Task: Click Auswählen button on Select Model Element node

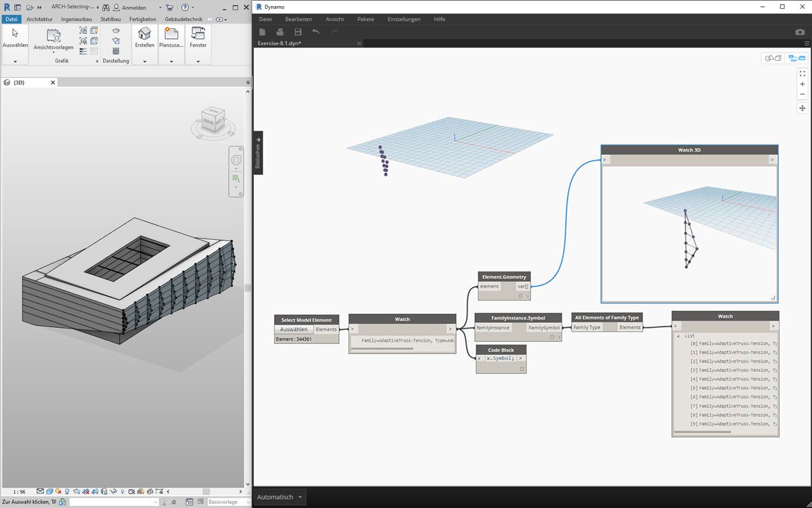Action: point(294,329)
